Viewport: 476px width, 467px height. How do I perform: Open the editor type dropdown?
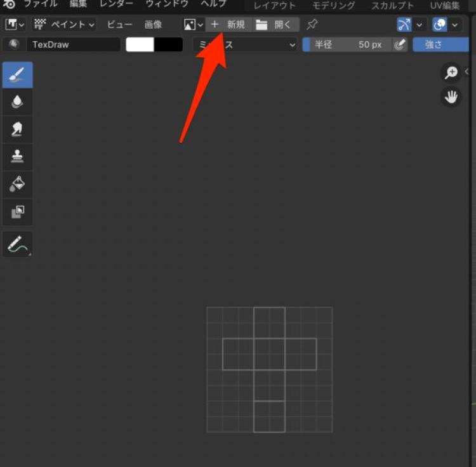[15, 25]
